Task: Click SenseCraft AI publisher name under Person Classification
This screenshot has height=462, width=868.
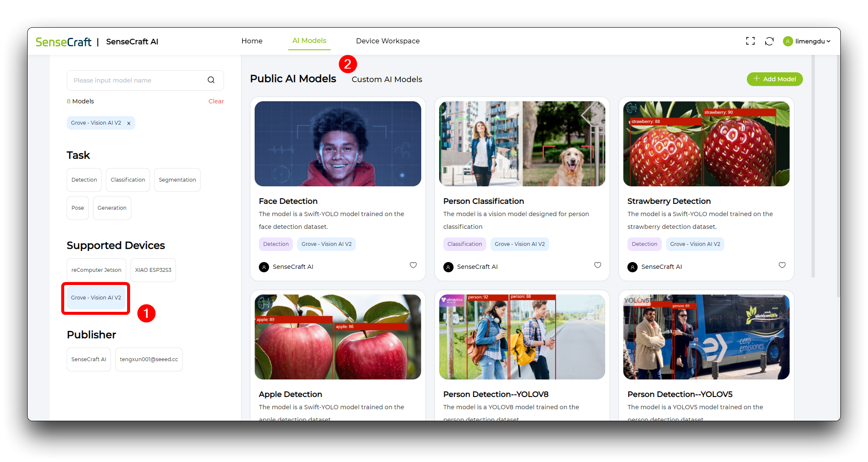Action: click(x=477, y=267)
